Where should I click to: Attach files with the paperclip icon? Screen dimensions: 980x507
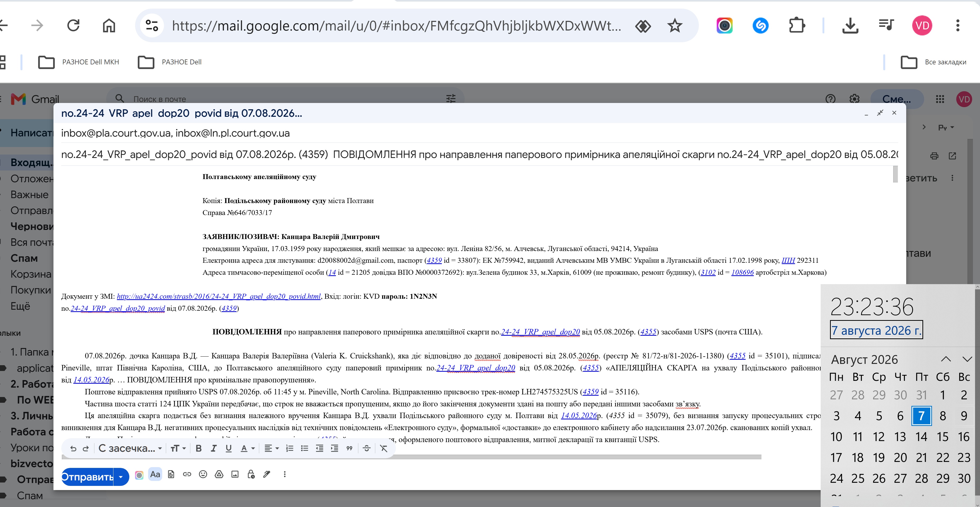pos(171,474)
